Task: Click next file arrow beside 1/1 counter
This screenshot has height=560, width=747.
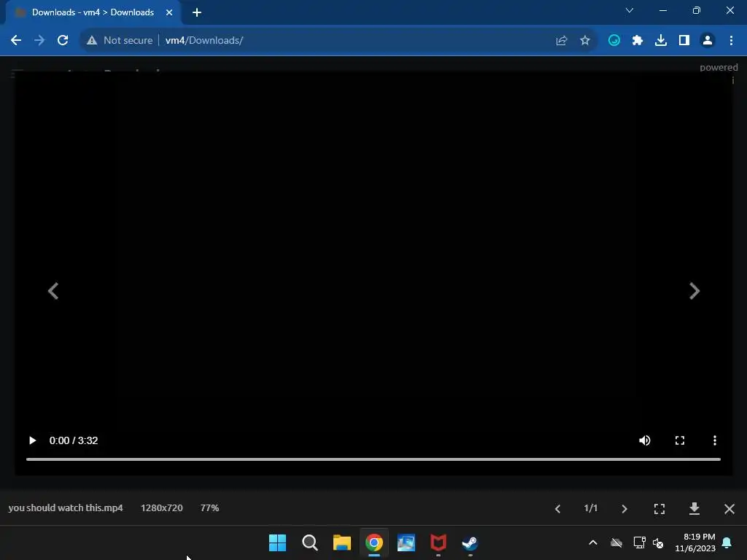Action: tap(624, 508)
